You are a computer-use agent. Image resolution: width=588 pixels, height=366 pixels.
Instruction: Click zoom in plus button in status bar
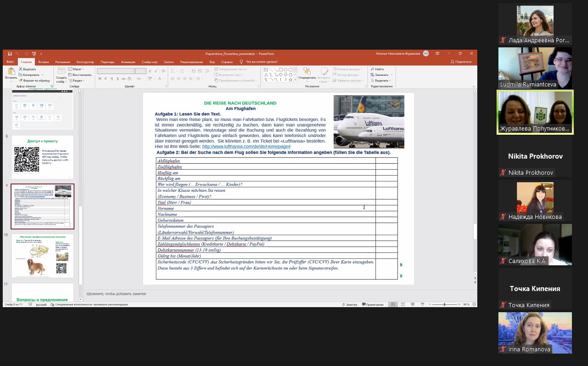click(459, 304)
